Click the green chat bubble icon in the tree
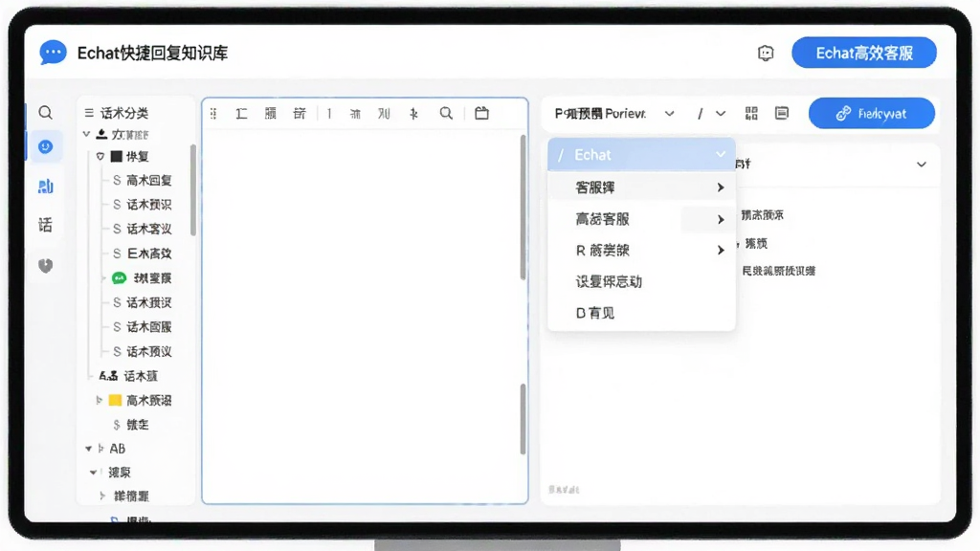Image resolution: width=980 pixels, height=551 pixels. click(x=119, y=278)
